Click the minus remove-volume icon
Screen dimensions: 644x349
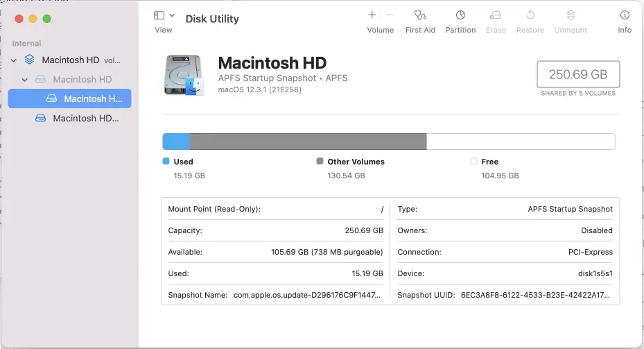[390, 15]
